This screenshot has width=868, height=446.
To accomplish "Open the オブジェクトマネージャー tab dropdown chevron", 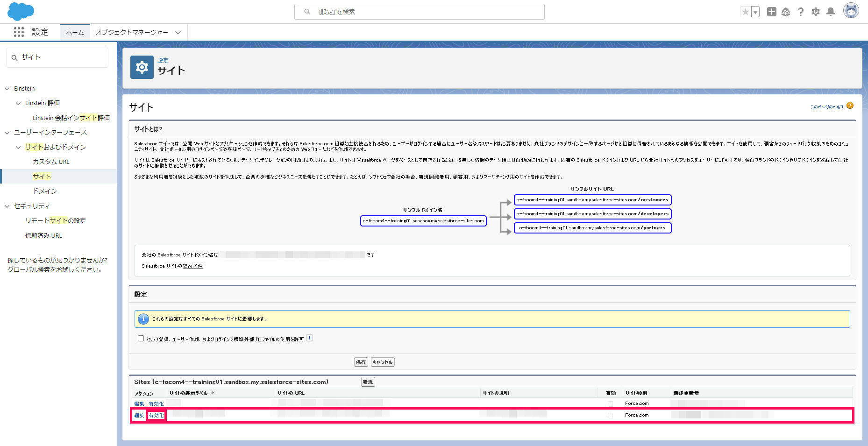I will 178,32.
